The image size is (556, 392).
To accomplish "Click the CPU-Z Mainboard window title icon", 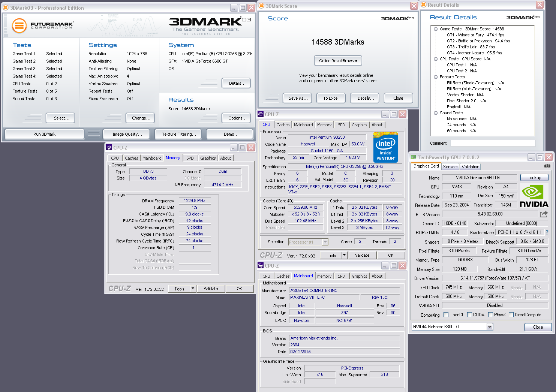I will tap(261, 265).
